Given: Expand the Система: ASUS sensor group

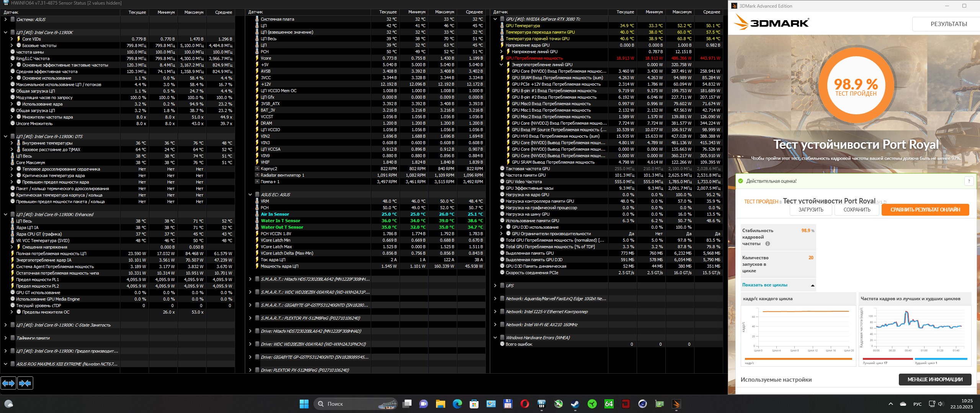Looking at the screenshot, I should tap(5, 20).
